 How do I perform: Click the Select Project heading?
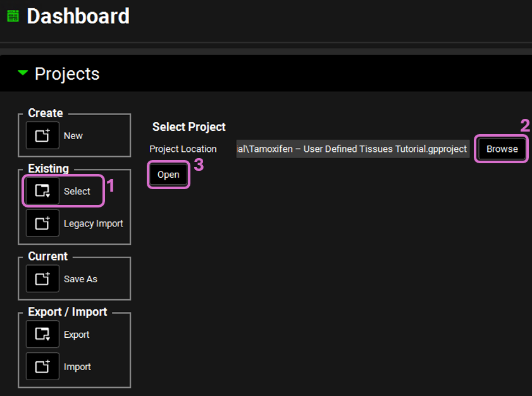(x=189, y=127)
